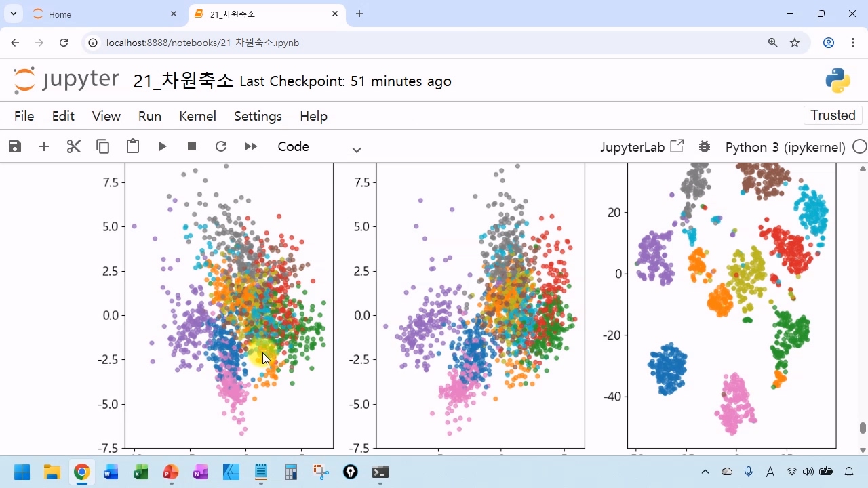Open the pen nib app on taskbar
Screen dimensions: 868x488
[351, 472]
